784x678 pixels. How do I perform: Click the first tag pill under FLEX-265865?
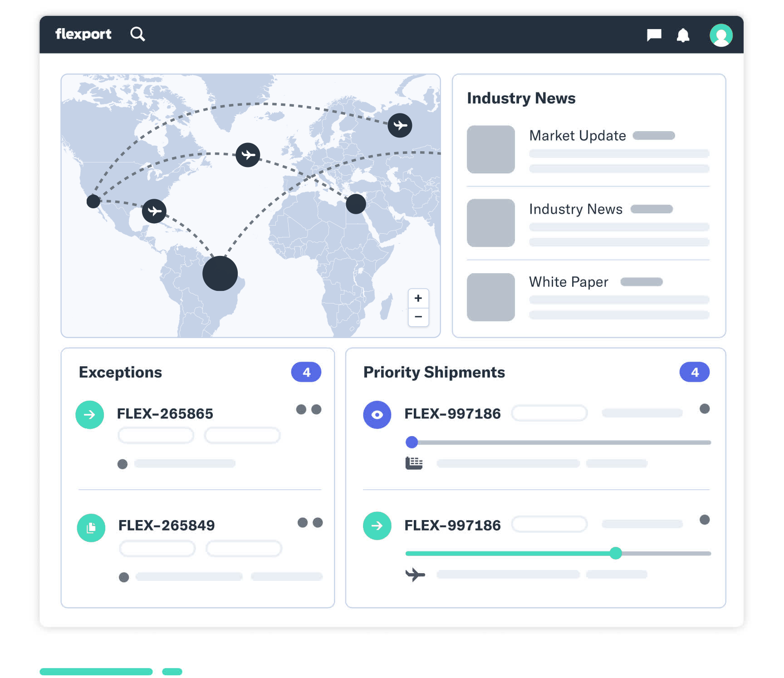156,435
